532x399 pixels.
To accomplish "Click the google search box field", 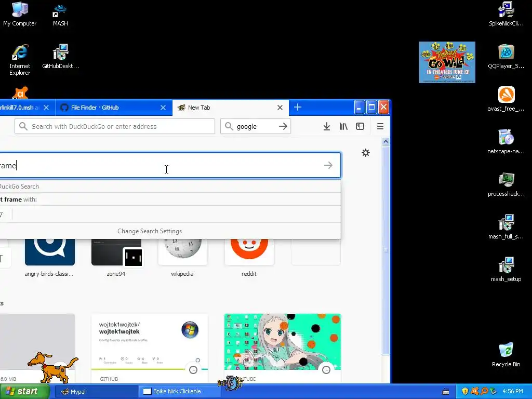I will click(256, 127).
